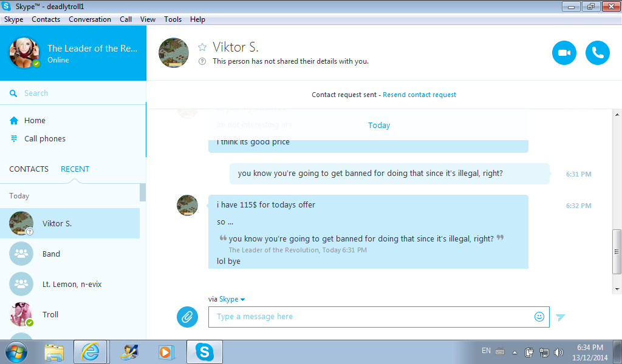Image resolution: width=622 pixels, height=364 pixels.
Task: Open the Conversation menu
Action: click(x=90, y=19)
